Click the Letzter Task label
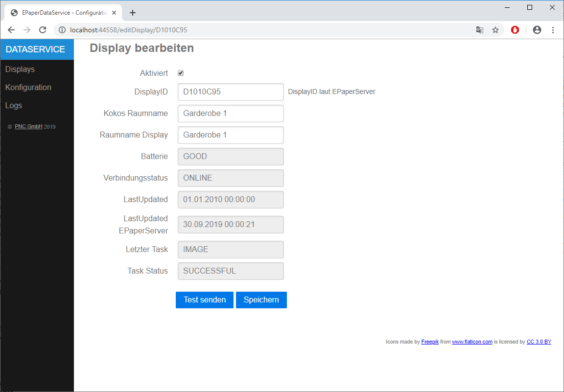This screenshot has width=564, height=392. pos(147,249)
